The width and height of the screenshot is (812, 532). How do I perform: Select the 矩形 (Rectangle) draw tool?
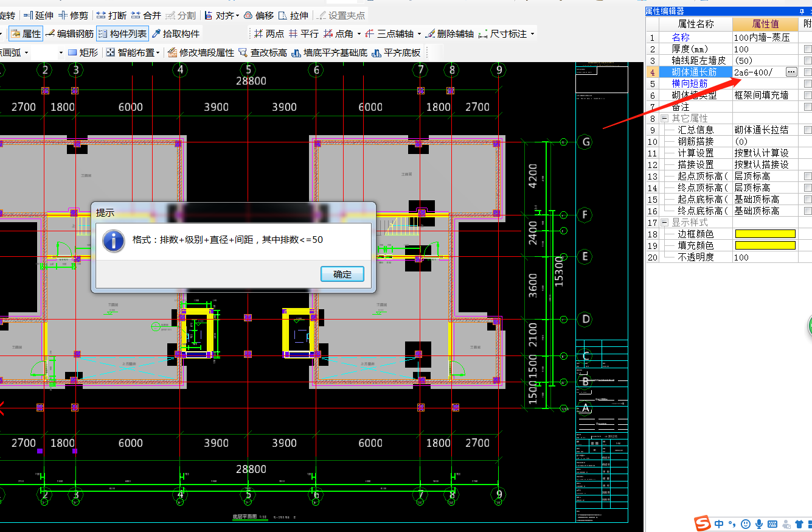click(x=83, y=53)
